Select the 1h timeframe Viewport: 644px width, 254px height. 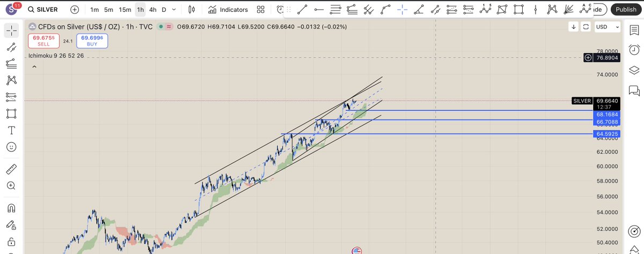(140, 10)
